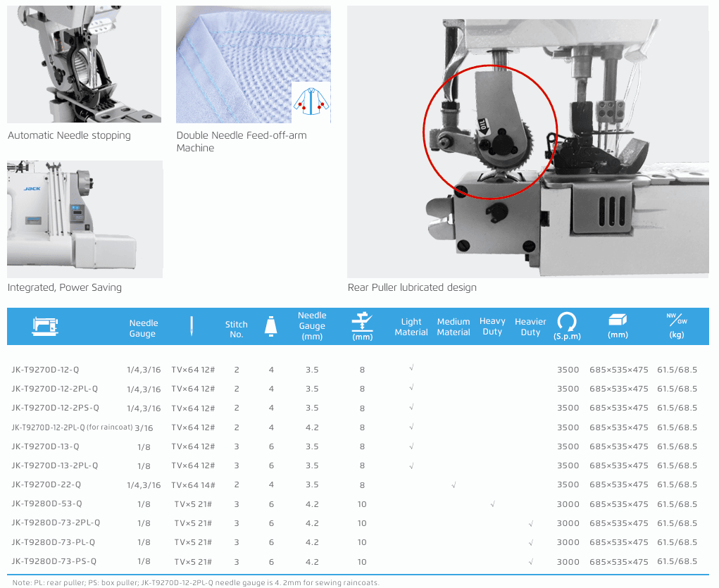Click Heavier Duty checkmark for JK-T9280D-73-PS-Q
The image size is (719, 588).
coord(530,561)
